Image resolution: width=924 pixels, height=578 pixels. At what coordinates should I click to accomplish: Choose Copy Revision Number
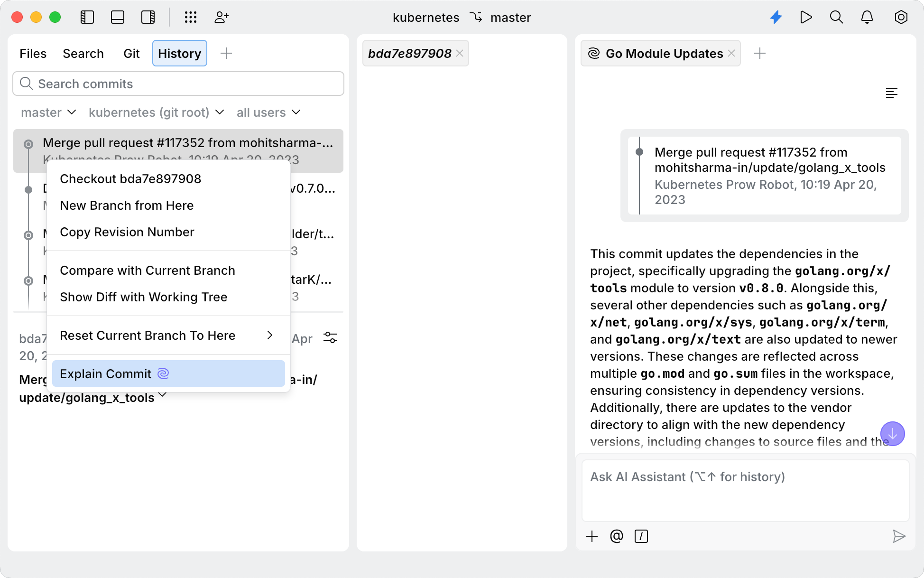(x=168, y=232)
